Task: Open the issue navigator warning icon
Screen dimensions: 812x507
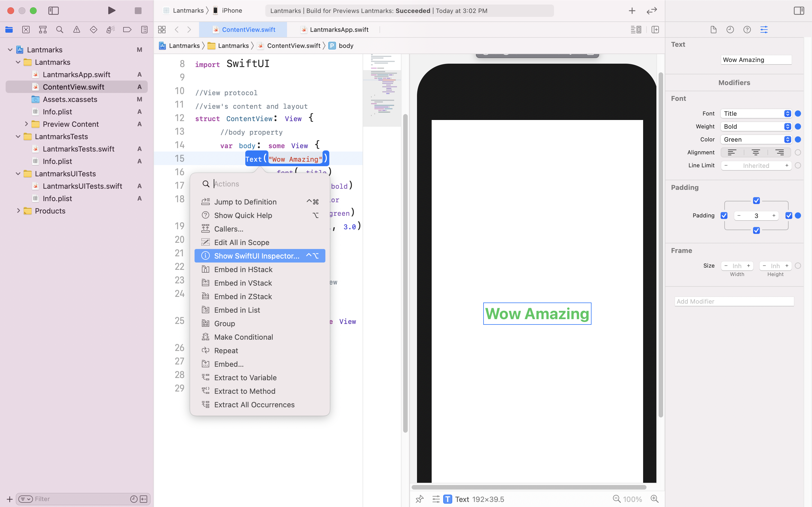Action: click(76, 30)
